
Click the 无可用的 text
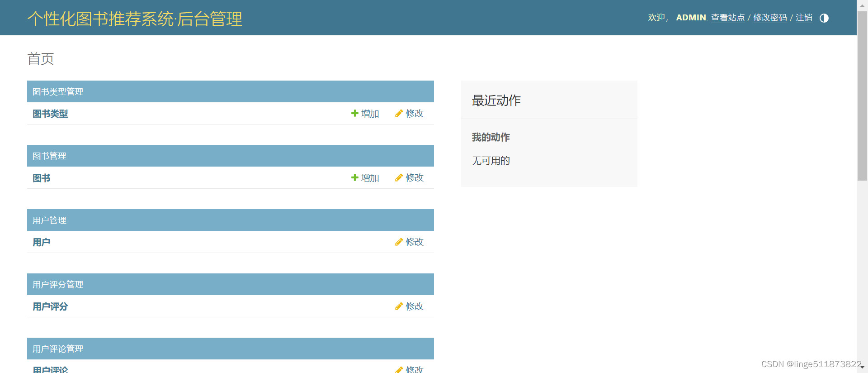491,161
